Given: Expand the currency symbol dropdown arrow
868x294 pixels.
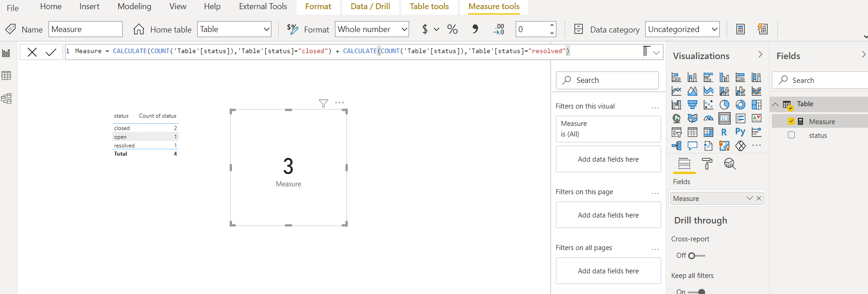Looking at the screenshot, I should (437, 29).
